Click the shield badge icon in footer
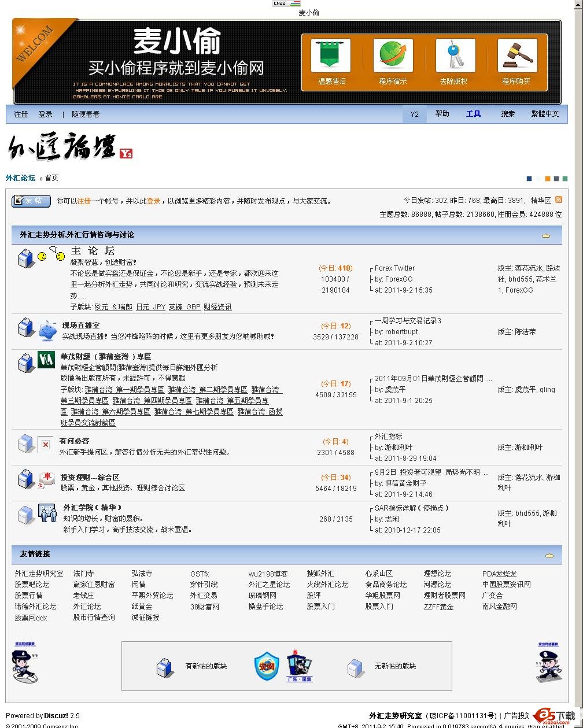583x728 pixels. click(267, 666)
